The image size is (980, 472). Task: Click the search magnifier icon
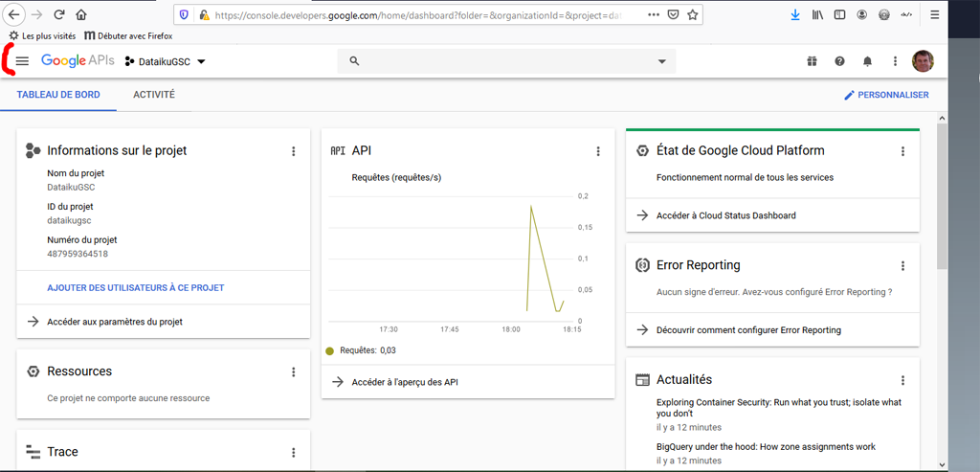(x=354, y=60)
